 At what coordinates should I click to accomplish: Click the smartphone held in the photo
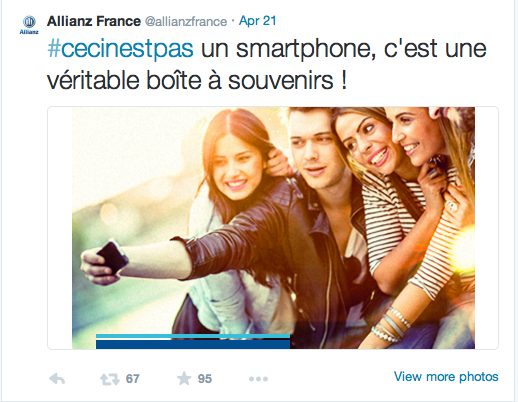(x=113, y=257)
